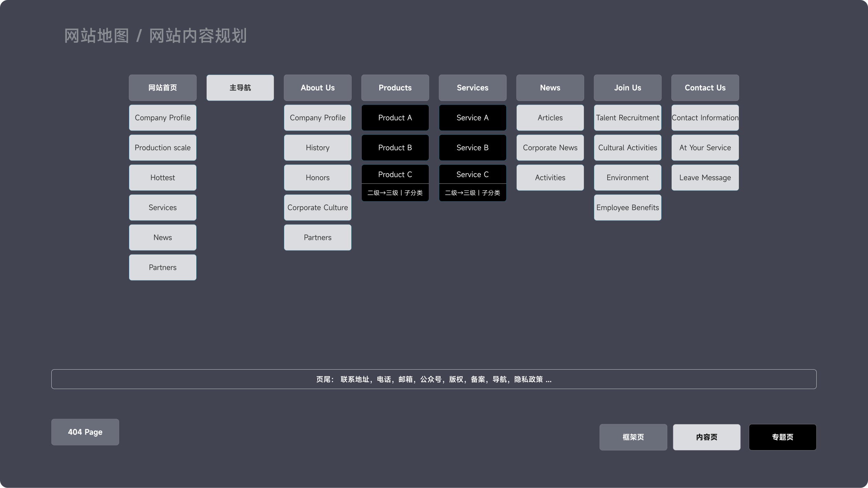The height and width of the screenshot is (488, 868).
Task: Click the 404 Page button
Action: click(x=85, y=432)
